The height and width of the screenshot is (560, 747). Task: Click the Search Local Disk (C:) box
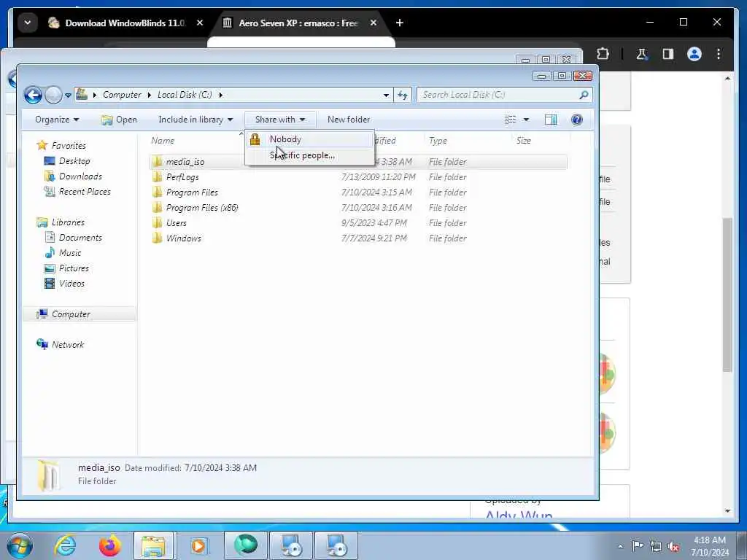coord(505,95)
